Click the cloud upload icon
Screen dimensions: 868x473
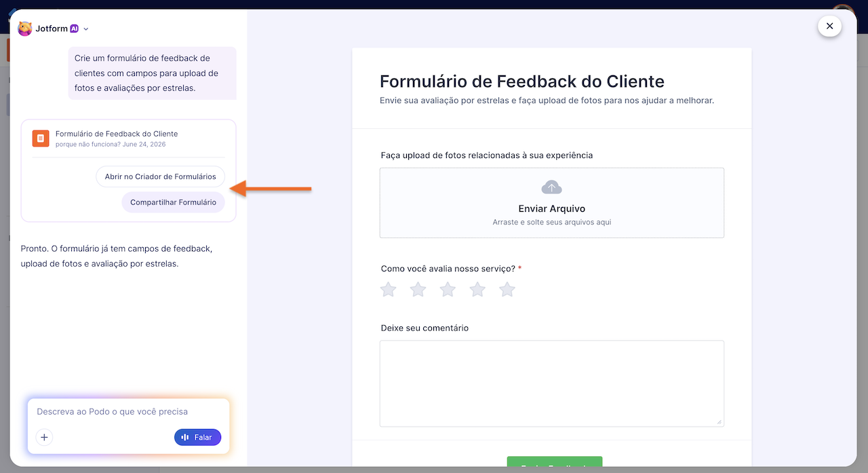click(x=552, y=187)
